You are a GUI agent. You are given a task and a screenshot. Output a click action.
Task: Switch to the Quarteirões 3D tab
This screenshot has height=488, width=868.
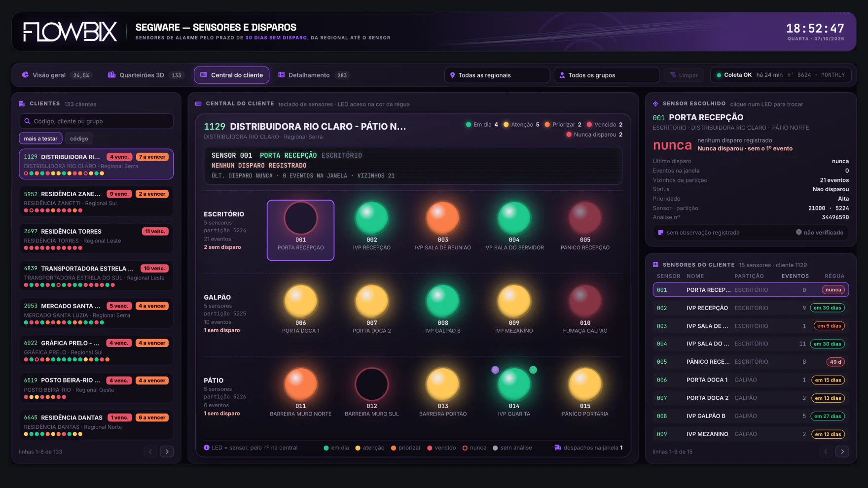click(x=145, y=75)
